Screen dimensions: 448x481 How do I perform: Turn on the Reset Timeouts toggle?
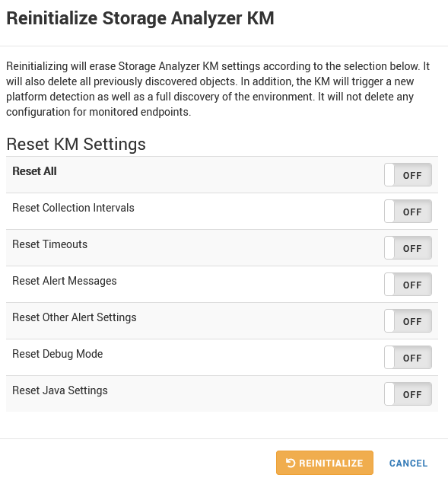[x=408, y=248]
